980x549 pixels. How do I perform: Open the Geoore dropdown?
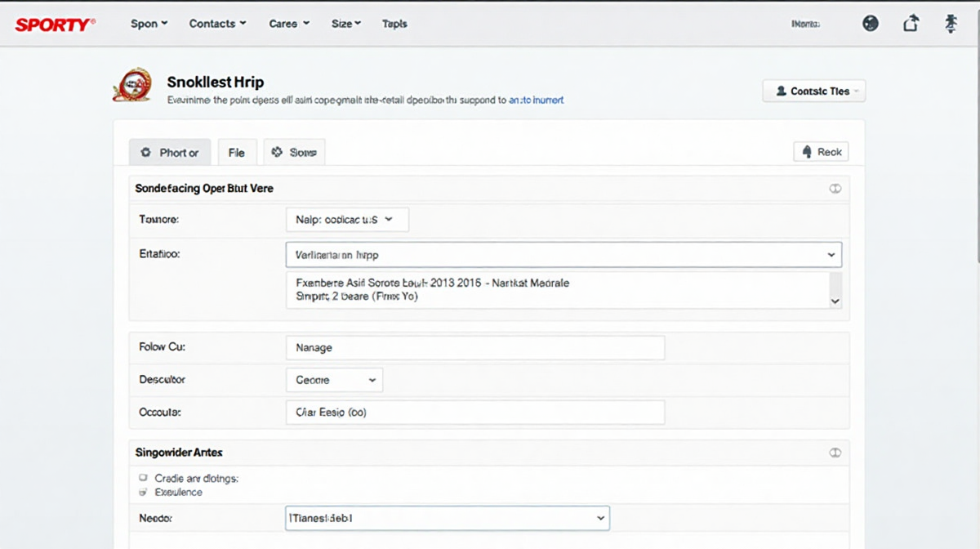(334, 380)
